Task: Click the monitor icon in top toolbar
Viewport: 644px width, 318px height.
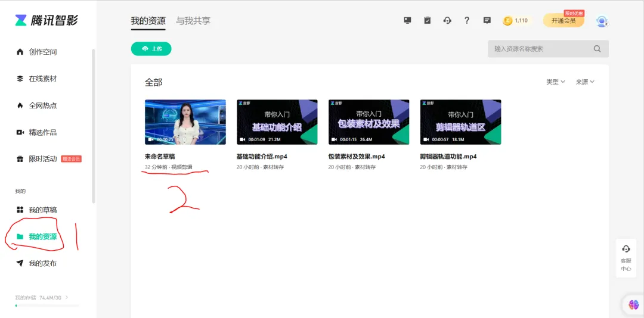Action: point(407,20)
